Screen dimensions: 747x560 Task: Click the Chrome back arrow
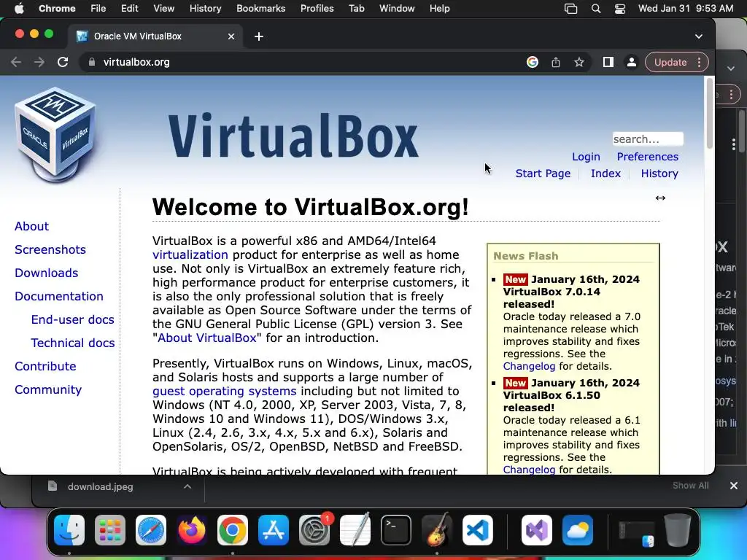point(16,63)
